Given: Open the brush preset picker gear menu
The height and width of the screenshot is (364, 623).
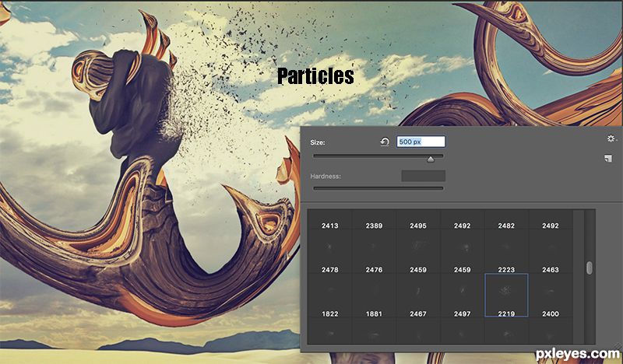Looking at the screenshot, I should coord(611,138).
